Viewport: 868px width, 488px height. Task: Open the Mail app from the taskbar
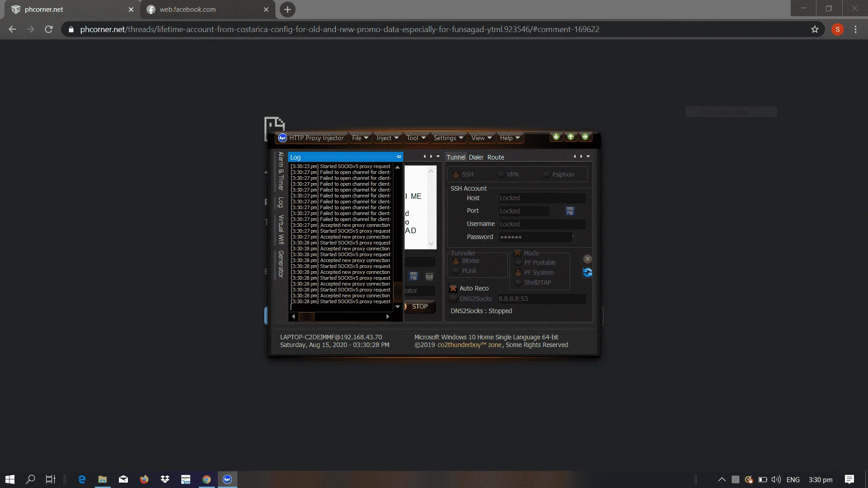pyautogui.click(x=123, y=479)
